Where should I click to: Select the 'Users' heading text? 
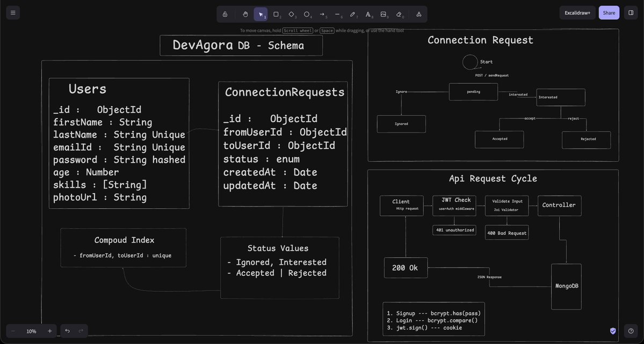coord(88,89)
